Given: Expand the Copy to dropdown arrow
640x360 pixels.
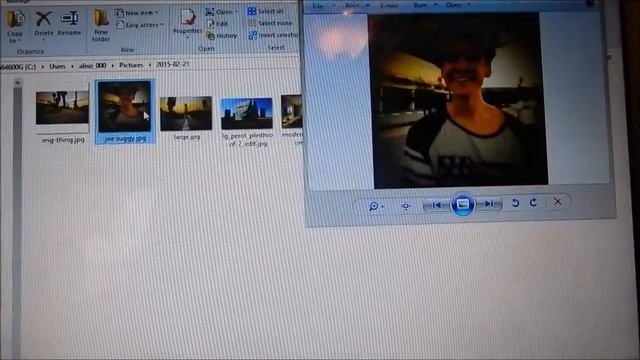Looking at the screenshot, I should [18, 41].
